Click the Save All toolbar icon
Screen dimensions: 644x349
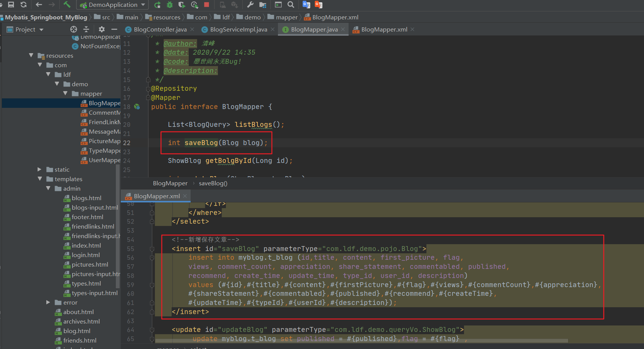coord(11,5)
